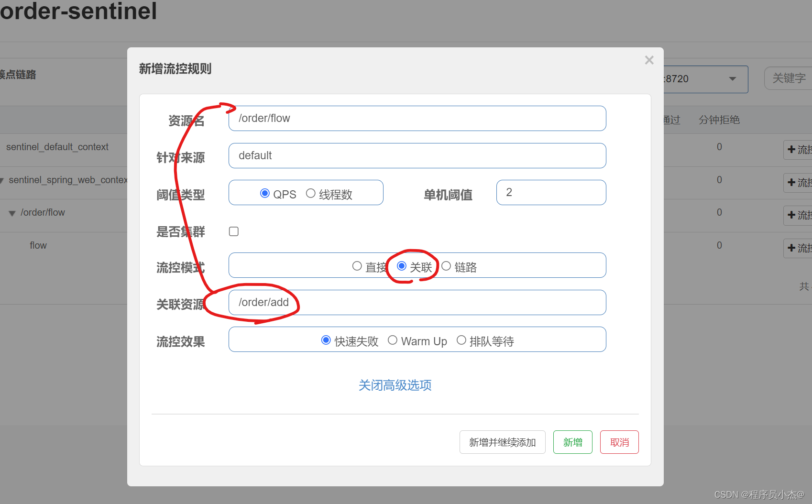Select the 链路 flow control mode
812x504 pixels.
click(446, 266)
